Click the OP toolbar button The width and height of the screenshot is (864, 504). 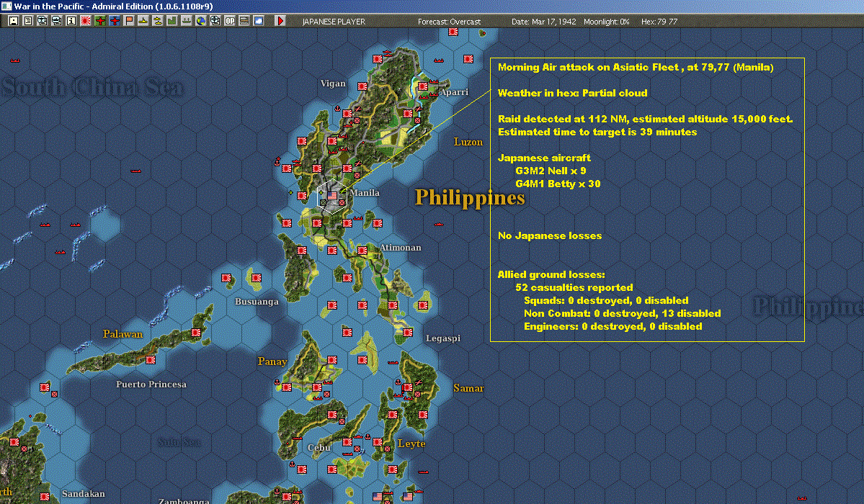pos(230,21)
